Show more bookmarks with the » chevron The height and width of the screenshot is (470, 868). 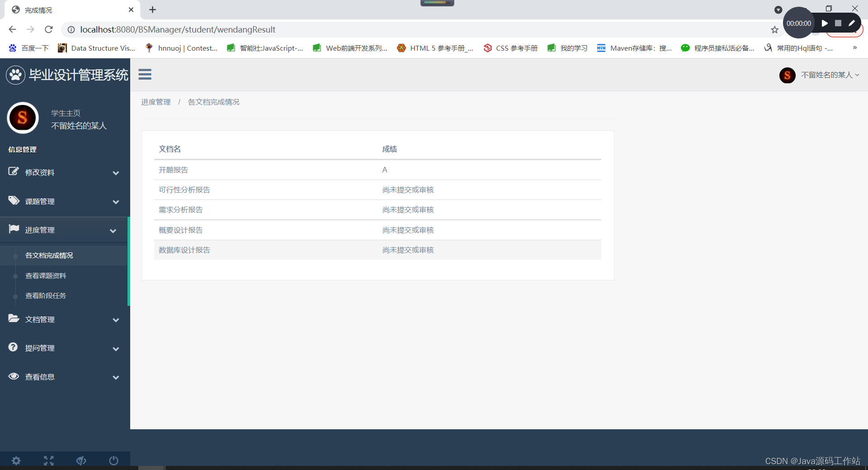click(x=854, y=47)
